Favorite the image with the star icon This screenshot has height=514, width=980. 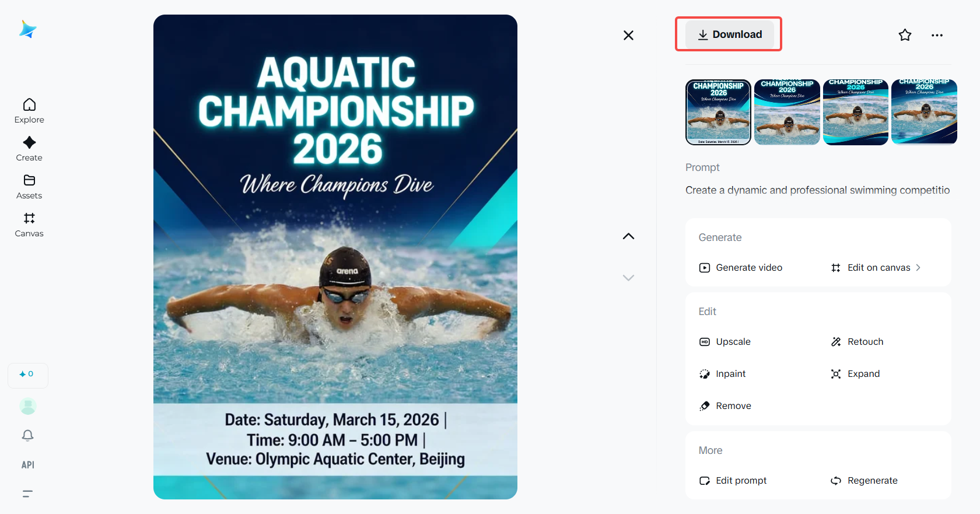905,35
